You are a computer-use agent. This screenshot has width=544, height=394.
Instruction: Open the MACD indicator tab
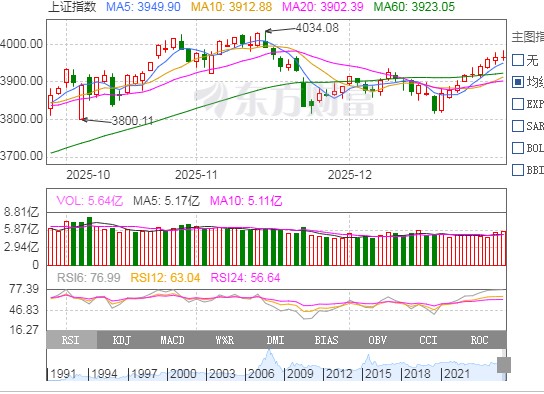(172, 340)
